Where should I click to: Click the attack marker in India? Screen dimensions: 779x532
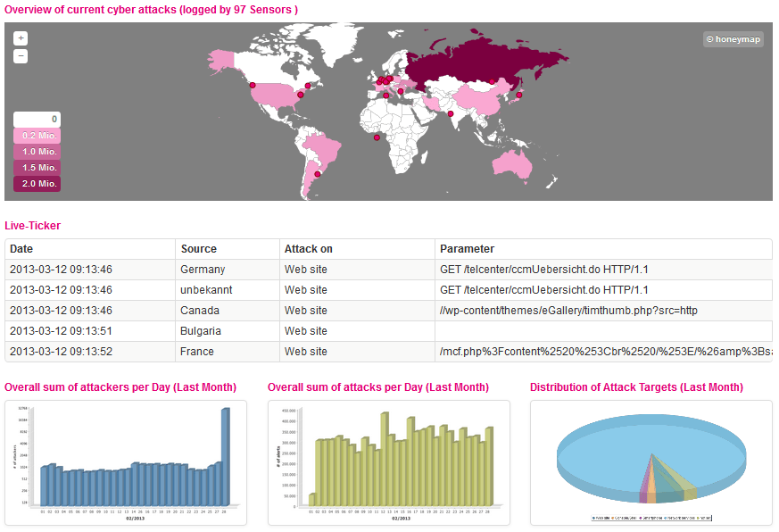(450, 114)
